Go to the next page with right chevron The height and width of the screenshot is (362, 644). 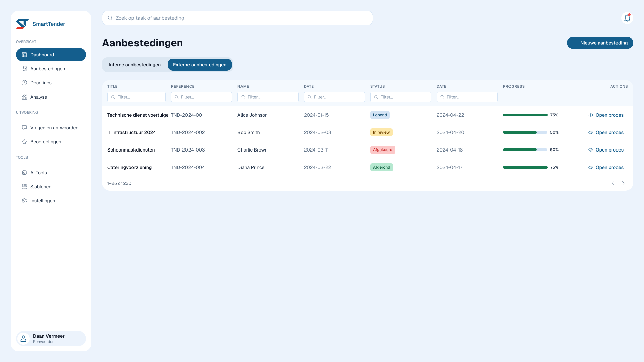point(623,183)
